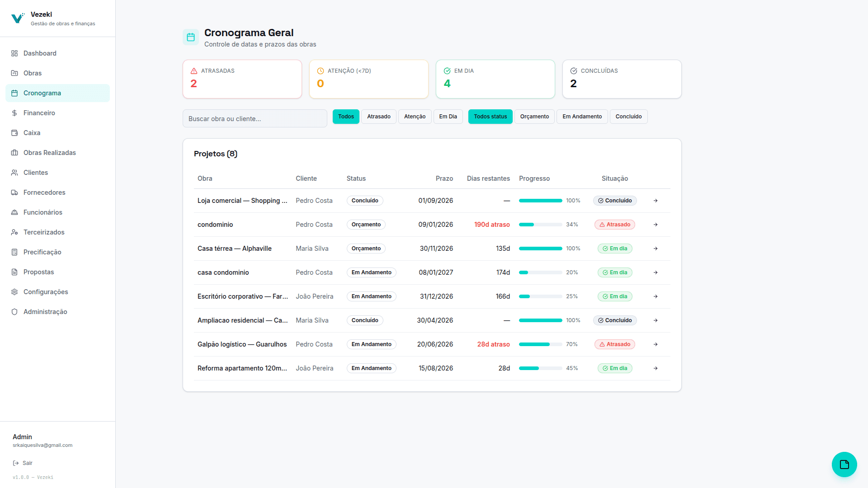
Task: Click the Fornecedores truck icon
Action: (x=14, y=192)
